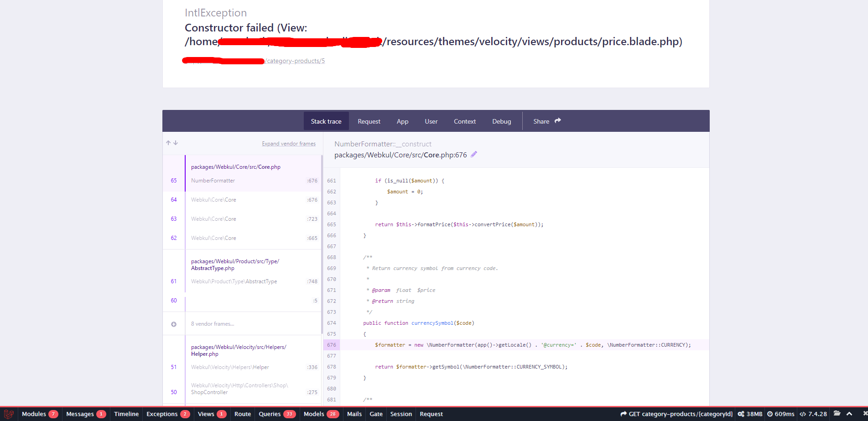Switch to the User tab
Image resolution: width=868 pixels, height=421 pixels.
pos(431,121)
